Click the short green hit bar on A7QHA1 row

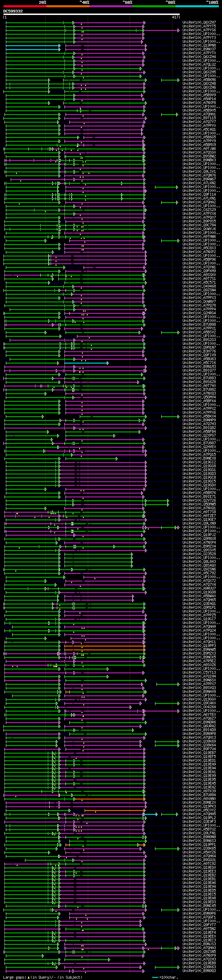[x=170, y=114]
